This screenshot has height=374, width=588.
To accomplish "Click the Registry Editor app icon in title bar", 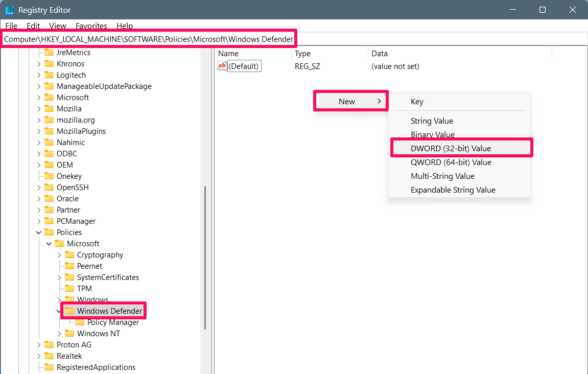I will pyautogui.click(x=9, y=10).
